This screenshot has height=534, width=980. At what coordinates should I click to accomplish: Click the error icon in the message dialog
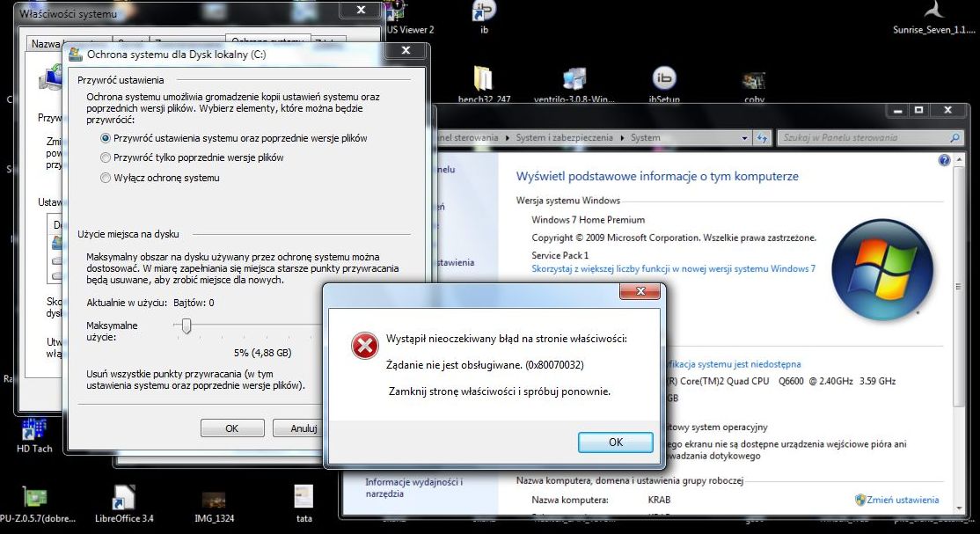[364, 346]
